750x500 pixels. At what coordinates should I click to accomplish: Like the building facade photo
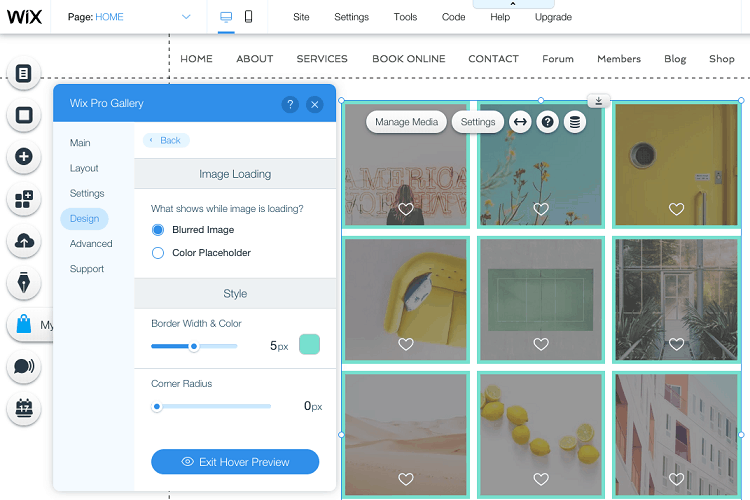[676, 479]
